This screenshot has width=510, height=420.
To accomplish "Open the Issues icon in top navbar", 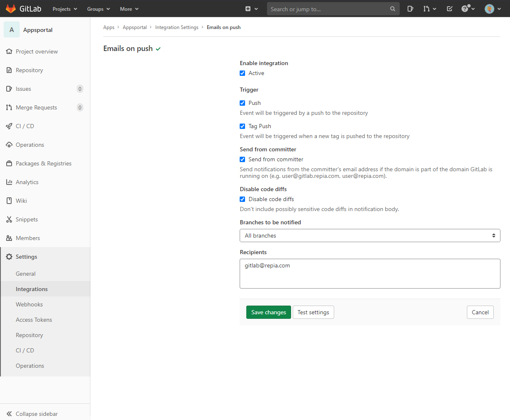I will pos(410,9).
